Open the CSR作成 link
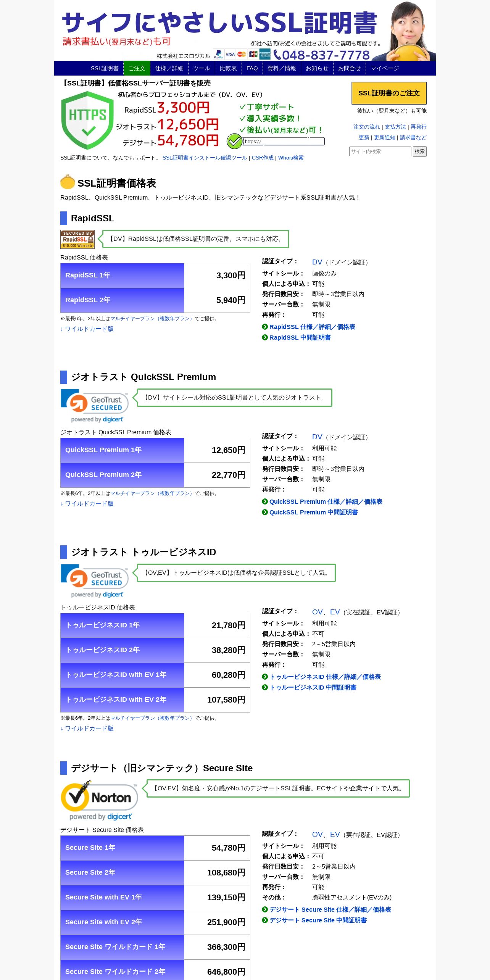 click(263, 158)
